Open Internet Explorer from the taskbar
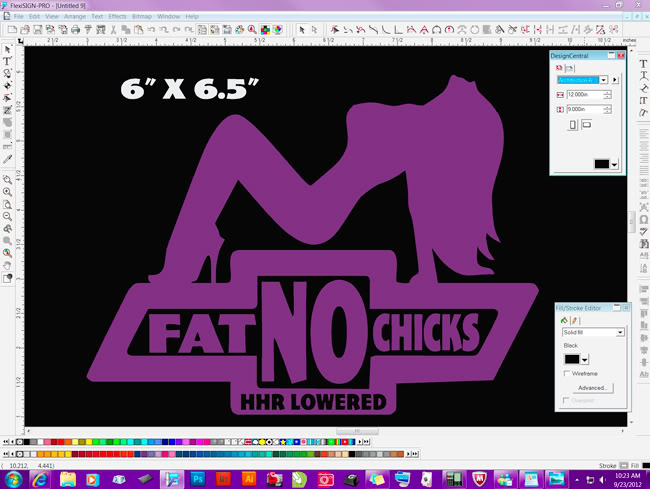The image size is (650, 489). coord(40,479)
